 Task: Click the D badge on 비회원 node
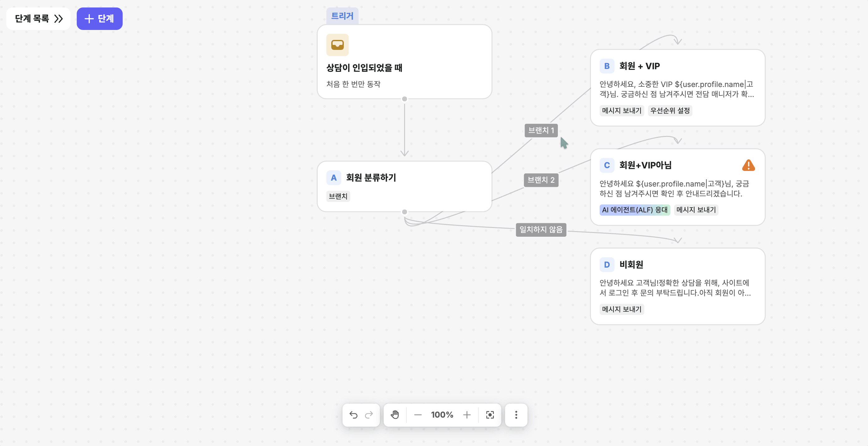coord(607,264)
